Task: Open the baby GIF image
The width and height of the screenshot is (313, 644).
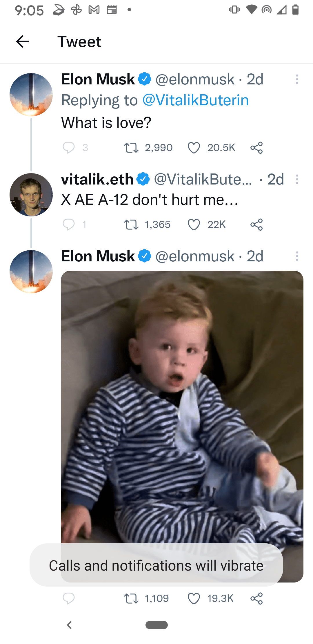Action: pyautogui.click(x=182, y=406)
